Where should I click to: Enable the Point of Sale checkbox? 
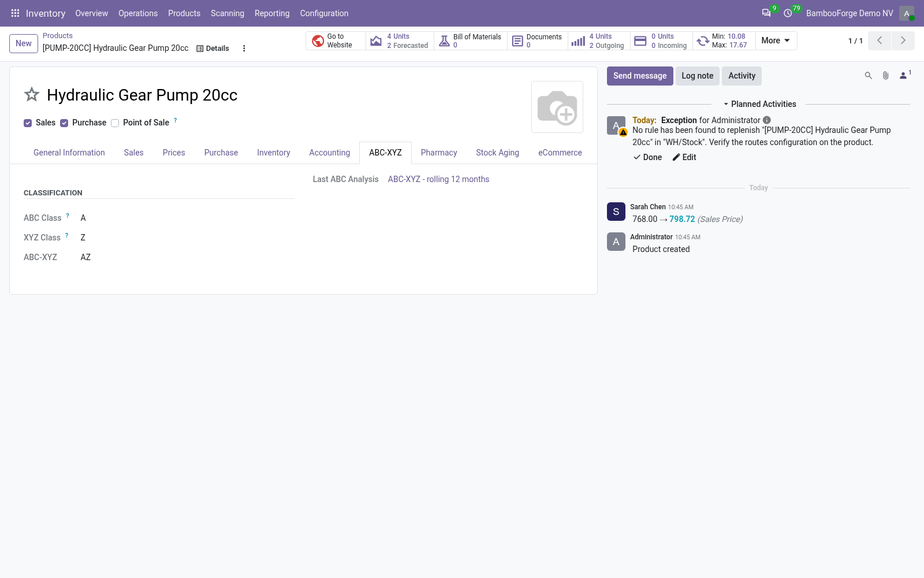tap(115, 123)
